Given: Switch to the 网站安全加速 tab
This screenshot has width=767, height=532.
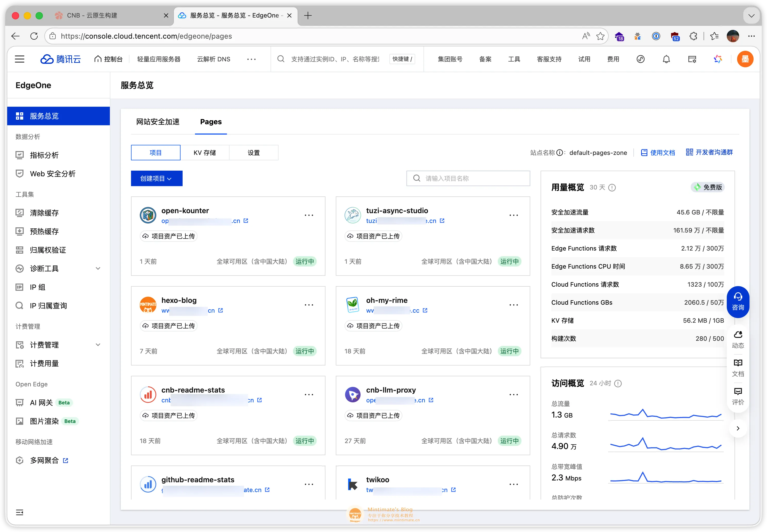Looking at the screenshot, I should pyautogui.click(x=158, y=122).
